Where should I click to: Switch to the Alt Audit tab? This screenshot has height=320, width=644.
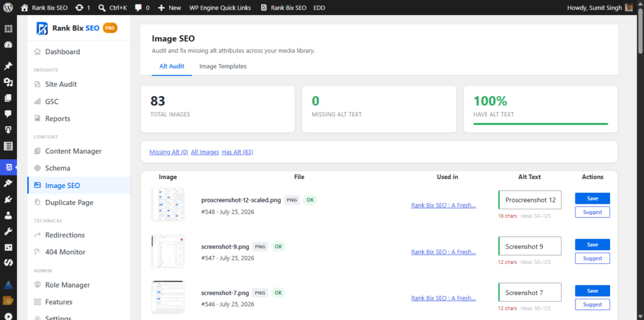(172, 66)
